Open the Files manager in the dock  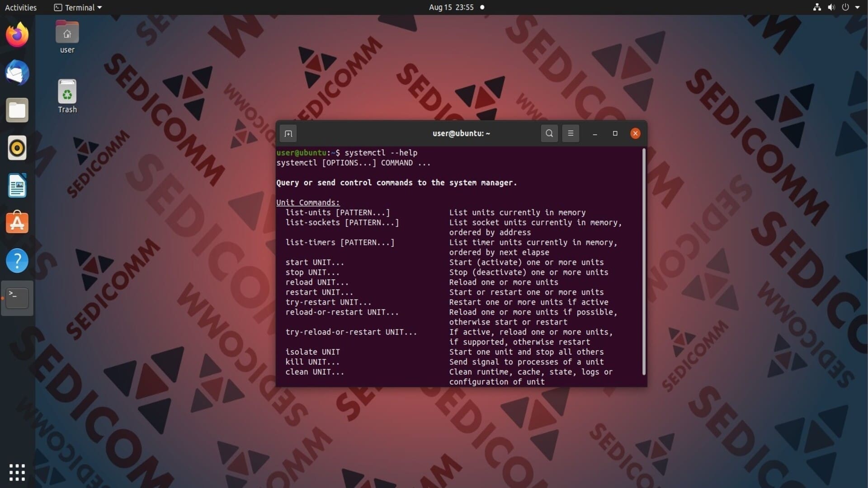[17, 110]
